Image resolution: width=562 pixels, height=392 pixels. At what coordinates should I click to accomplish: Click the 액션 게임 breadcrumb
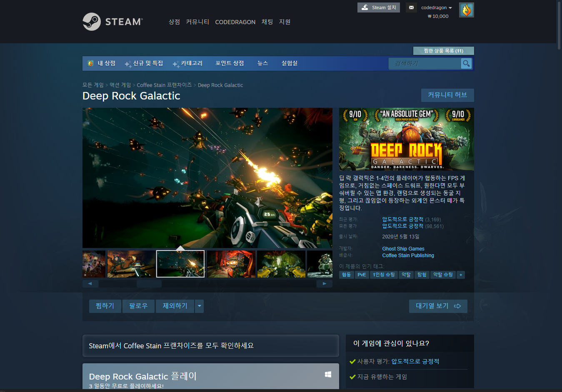coord(120,85)
